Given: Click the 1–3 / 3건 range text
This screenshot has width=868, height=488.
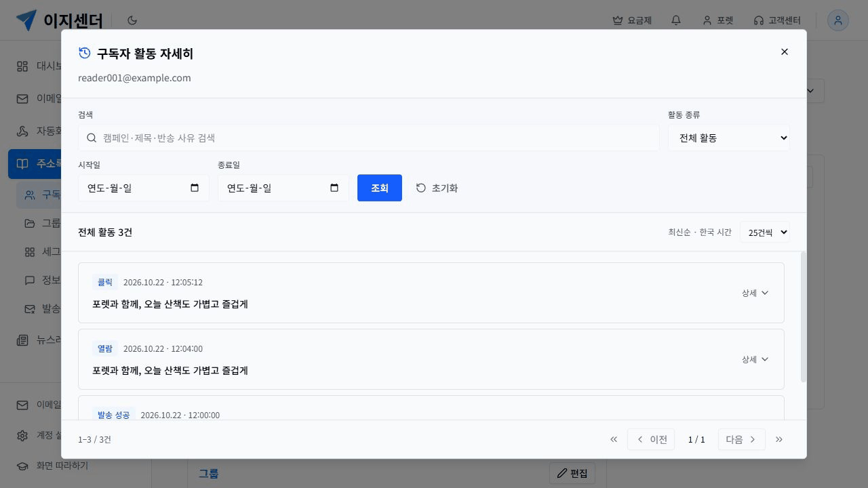Looking at the screenshot, I should click(x=94, y=439).
